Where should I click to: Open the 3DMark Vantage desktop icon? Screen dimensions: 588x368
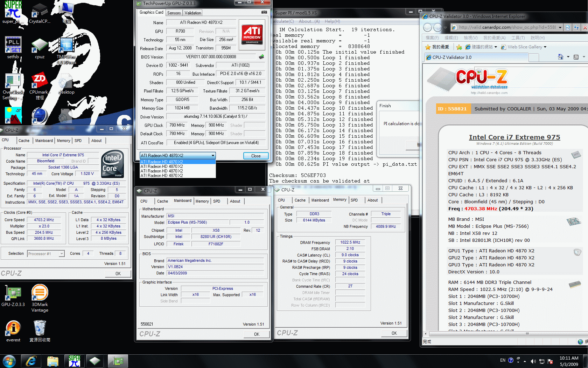(x=40, y=298)
